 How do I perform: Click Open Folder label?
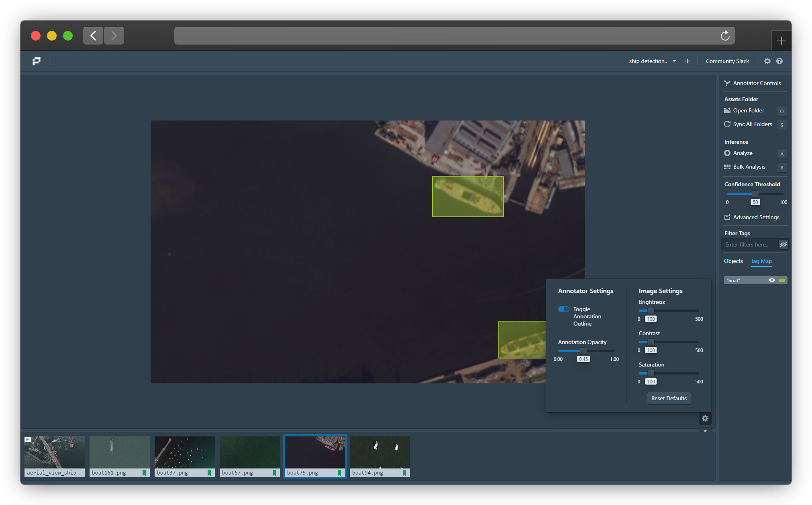pos(749,110)
